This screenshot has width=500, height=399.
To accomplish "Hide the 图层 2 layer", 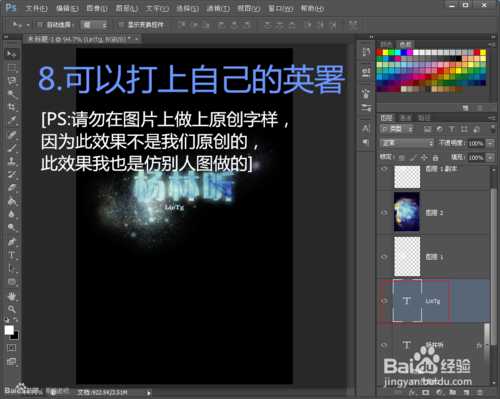I will [x=384, y=212].
